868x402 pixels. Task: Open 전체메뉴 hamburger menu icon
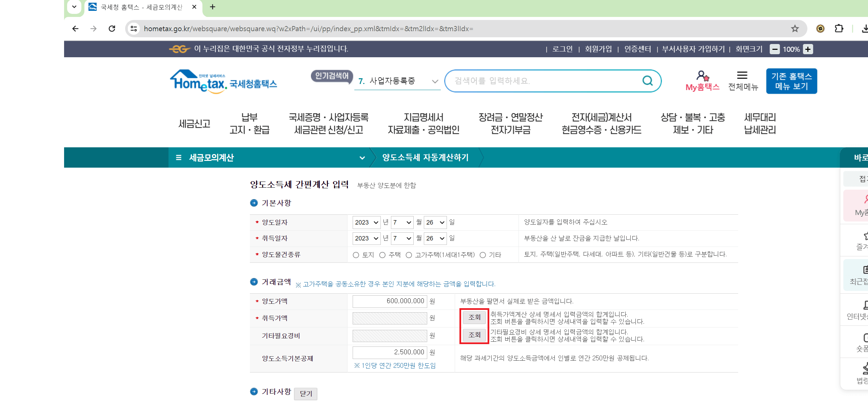click(x=742, y=76)
